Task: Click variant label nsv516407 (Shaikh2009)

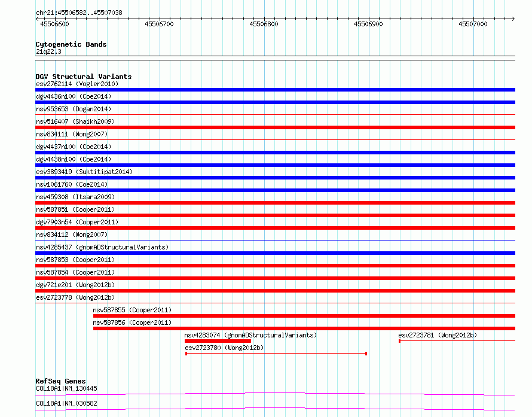Action: [x=75, y=121]
